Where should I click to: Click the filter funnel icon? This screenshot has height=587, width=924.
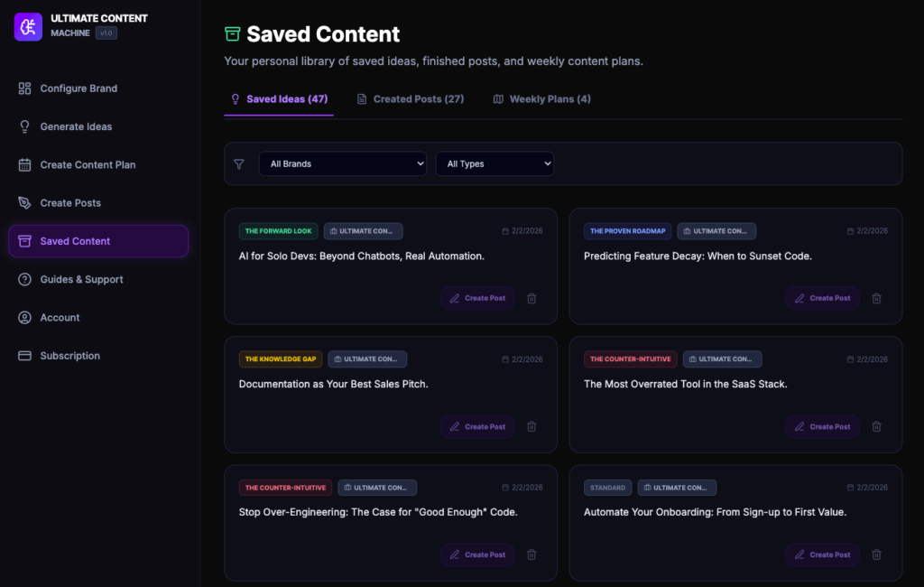click(239, 164)
